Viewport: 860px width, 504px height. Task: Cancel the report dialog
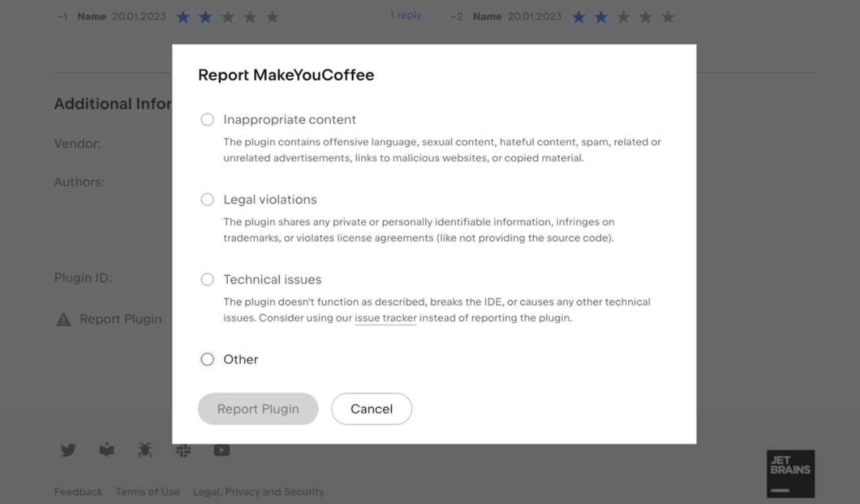(x=371, y=409)
